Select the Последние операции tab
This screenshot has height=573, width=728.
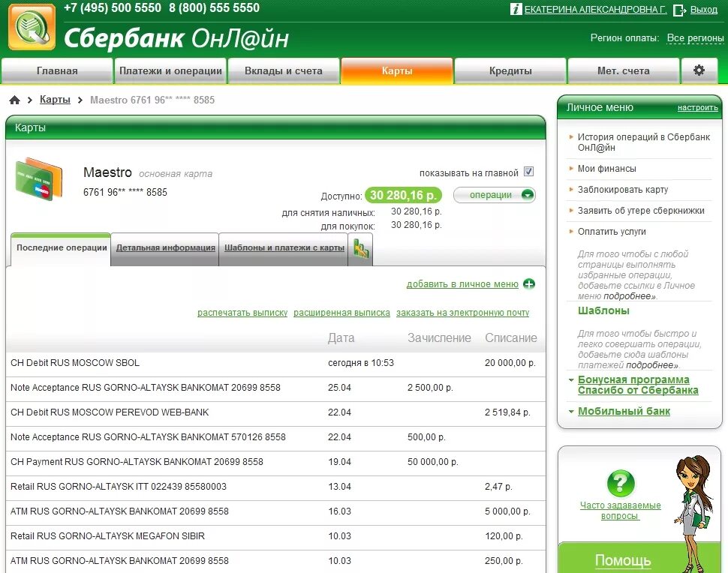tap(62, 247)
